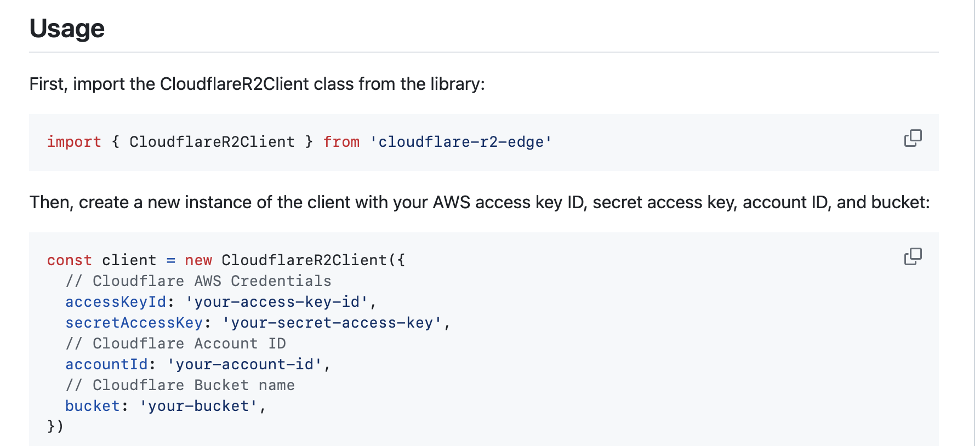Screen dimensions: 980x446
Task: Copy the CloudflareR2Client constructor code block
Action: (913, 256)
